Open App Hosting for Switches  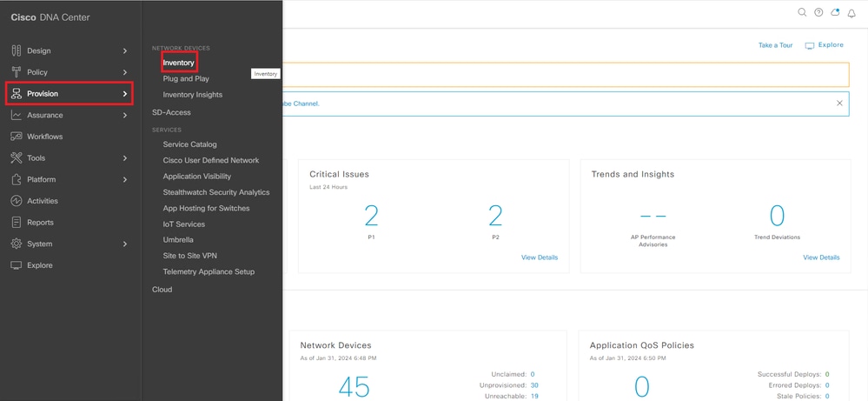pyautogui.click(x=207, y=208)
